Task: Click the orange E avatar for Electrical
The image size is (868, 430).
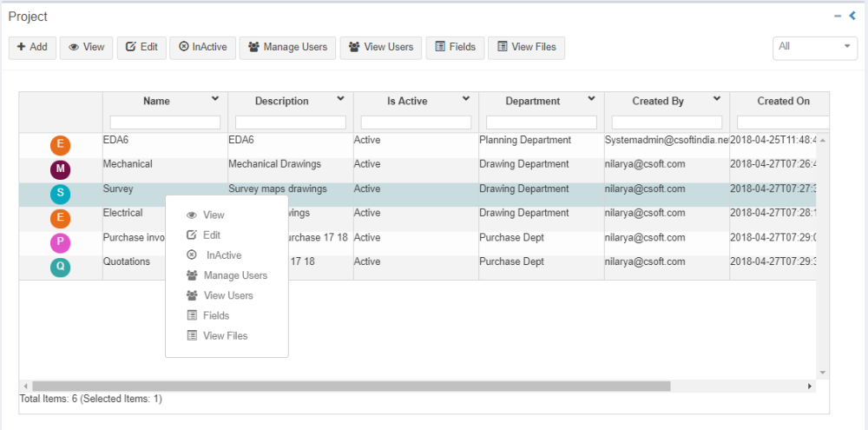Action: (x=61, y=218)
